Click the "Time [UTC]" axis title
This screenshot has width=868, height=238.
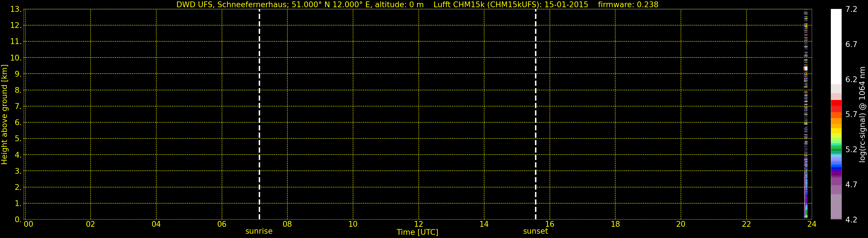[417, 232]
